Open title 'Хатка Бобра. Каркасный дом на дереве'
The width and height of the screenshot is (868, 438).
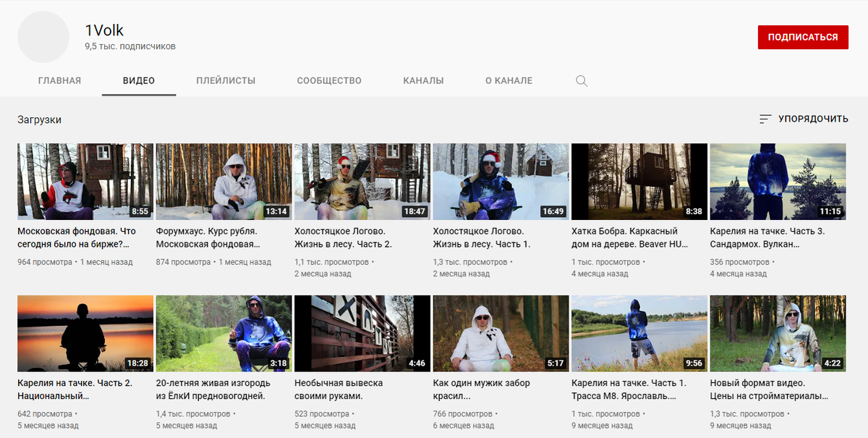coord(630,237)
